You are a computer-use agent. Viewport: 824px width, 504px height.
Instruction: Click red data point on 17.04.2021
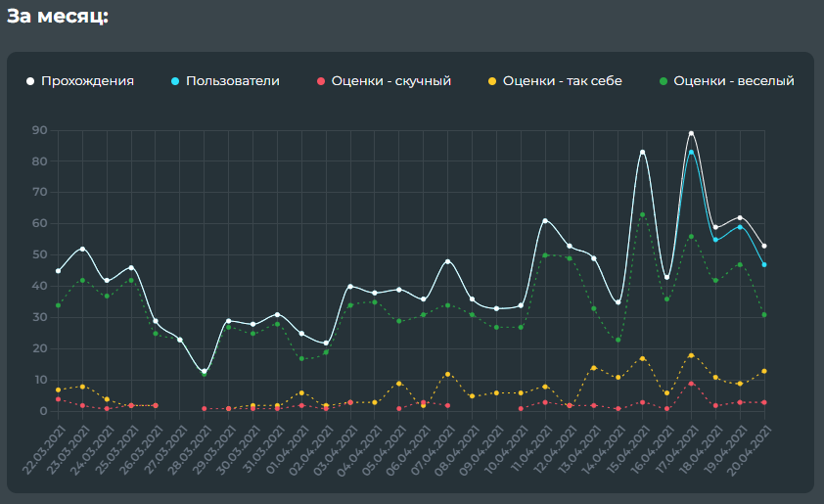691,384
